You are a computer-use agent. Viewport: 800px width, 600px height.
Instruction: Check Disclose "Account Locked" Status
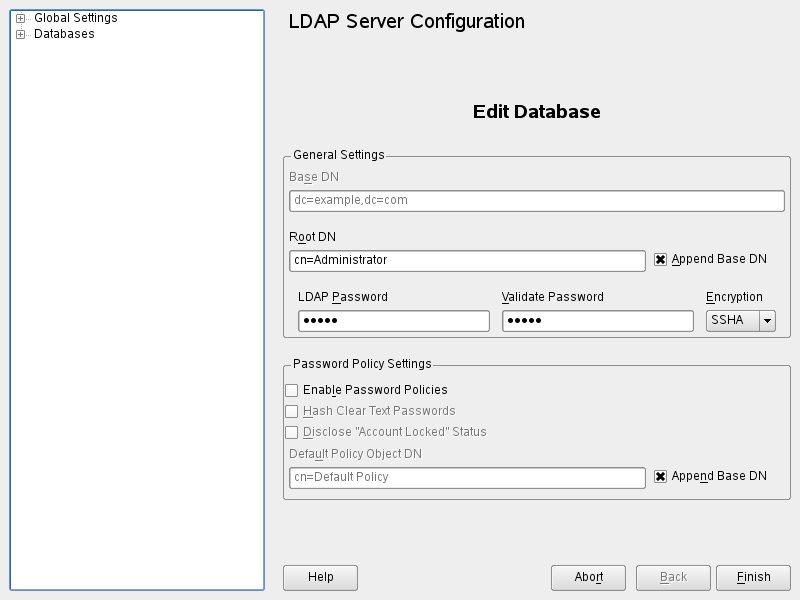(x=292, y=432)
